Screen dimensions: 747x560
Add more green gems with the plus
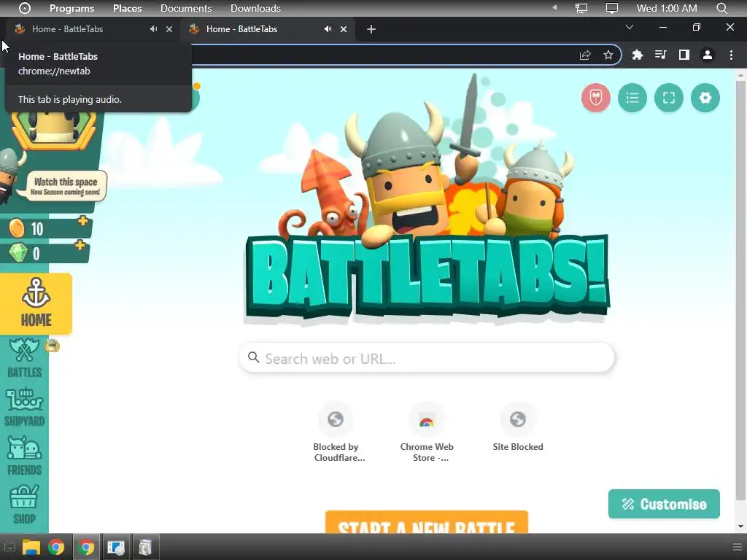[x=80, y=245]
